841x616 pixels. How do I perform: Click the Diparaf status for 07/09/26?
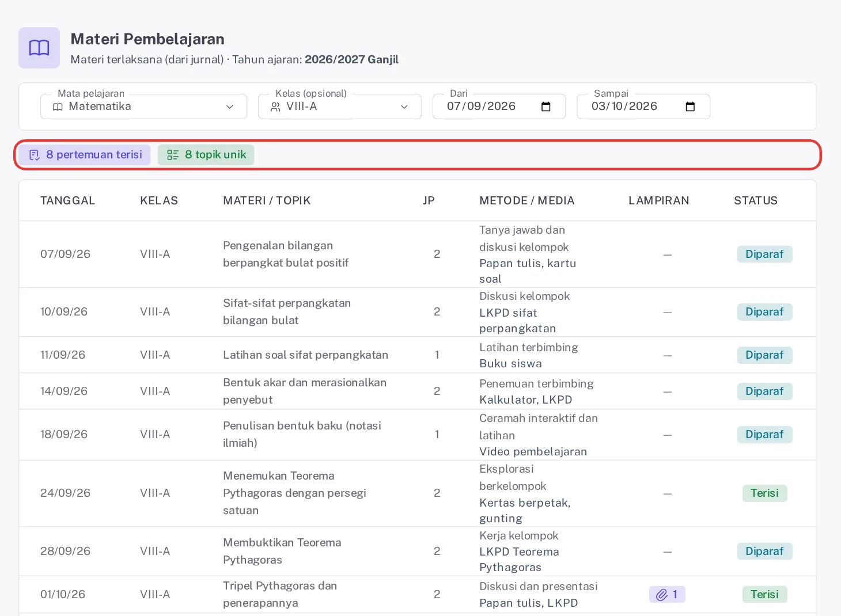(x=764, y=254)
